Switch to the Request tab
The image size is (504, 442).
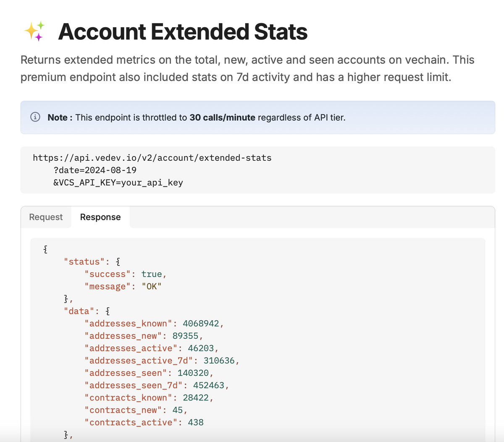coord(46,217)
